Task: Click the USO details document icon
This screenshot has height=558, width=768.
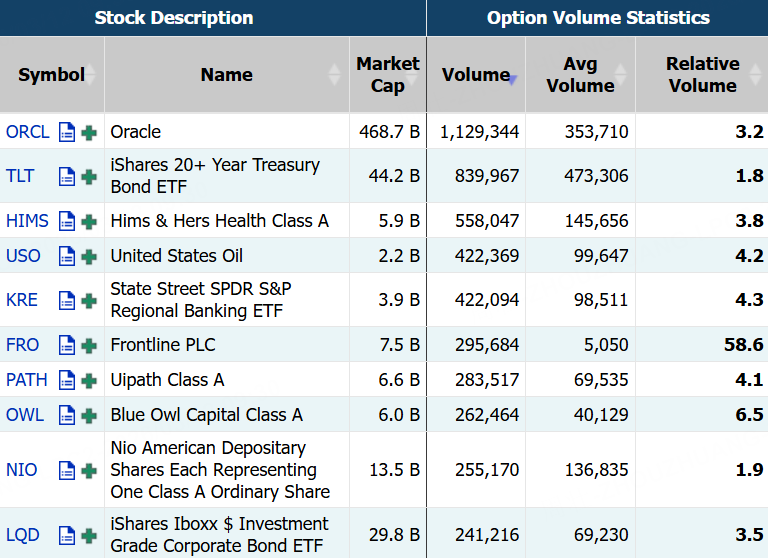Action: [67, 256]
